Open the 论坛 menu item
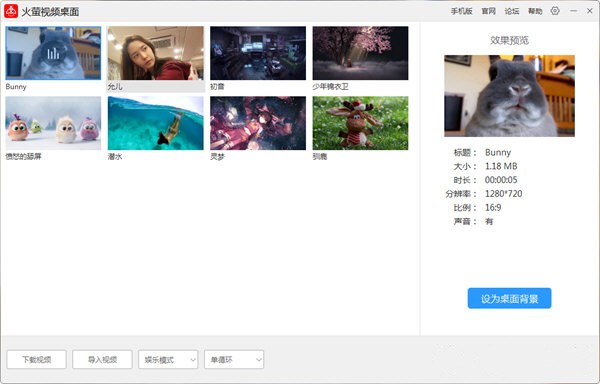The height and width of the screenshot is (384, 600). [512, 11]
